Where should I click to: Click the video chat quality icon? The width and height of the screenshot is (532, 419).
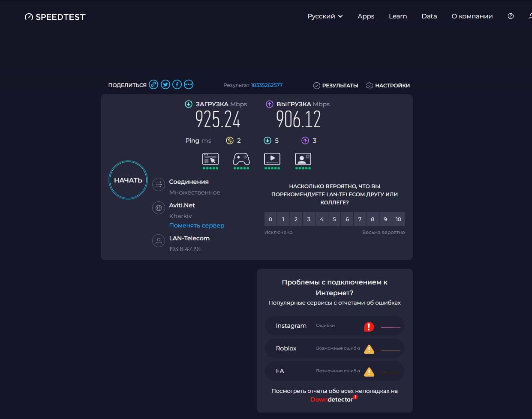[303, 159]
